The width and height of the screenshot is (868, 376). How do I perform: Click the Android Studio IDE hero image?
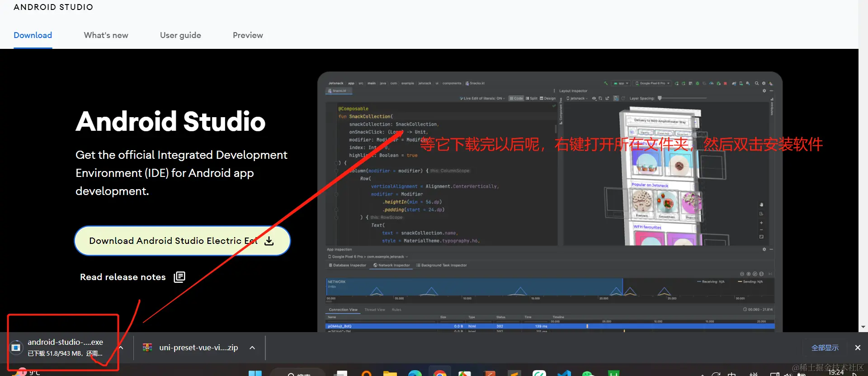[x=550, y=202]
